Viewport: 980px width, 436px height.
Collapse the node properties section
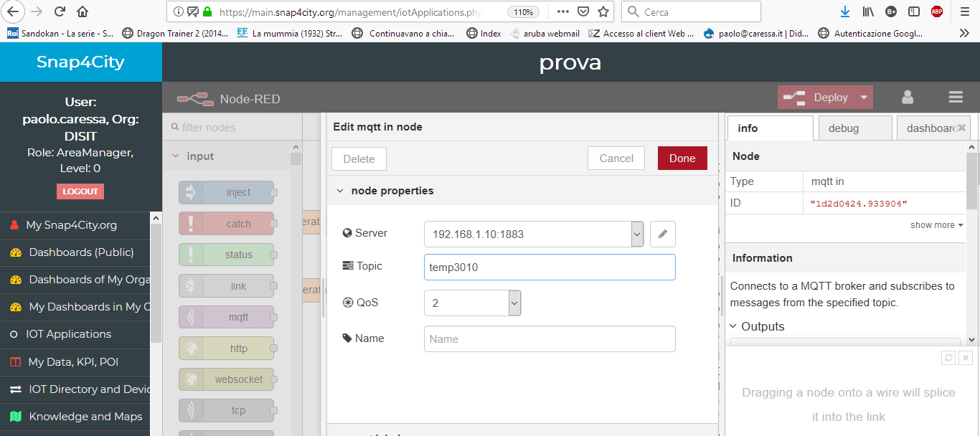(340, 191)
